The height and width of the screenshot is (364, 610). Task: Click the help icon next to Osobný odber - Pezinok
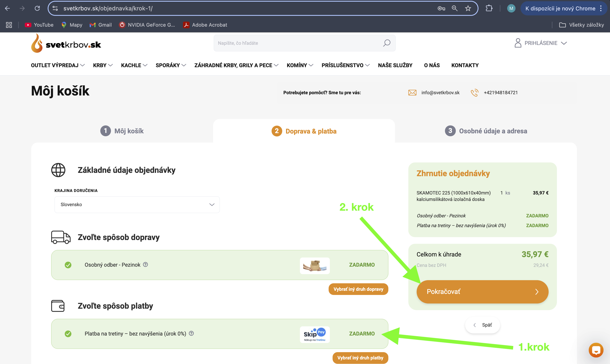(x=145, y=264)
